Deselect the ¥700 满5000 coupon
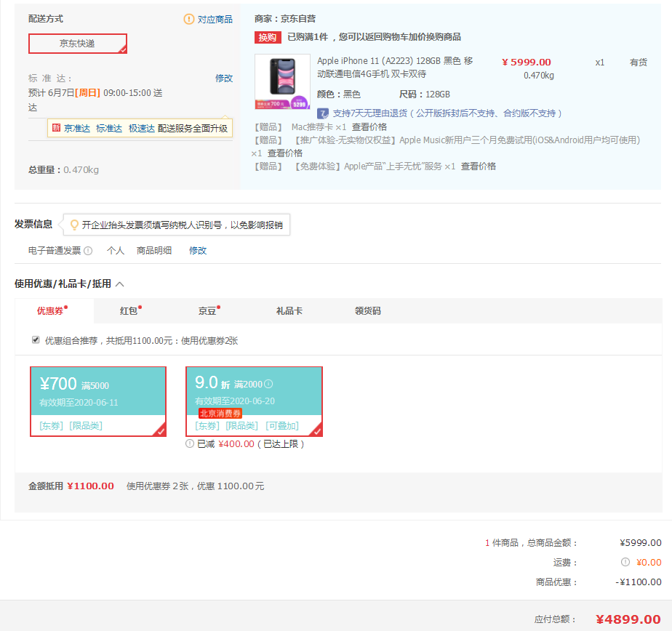672x631 pixels. 98,401
